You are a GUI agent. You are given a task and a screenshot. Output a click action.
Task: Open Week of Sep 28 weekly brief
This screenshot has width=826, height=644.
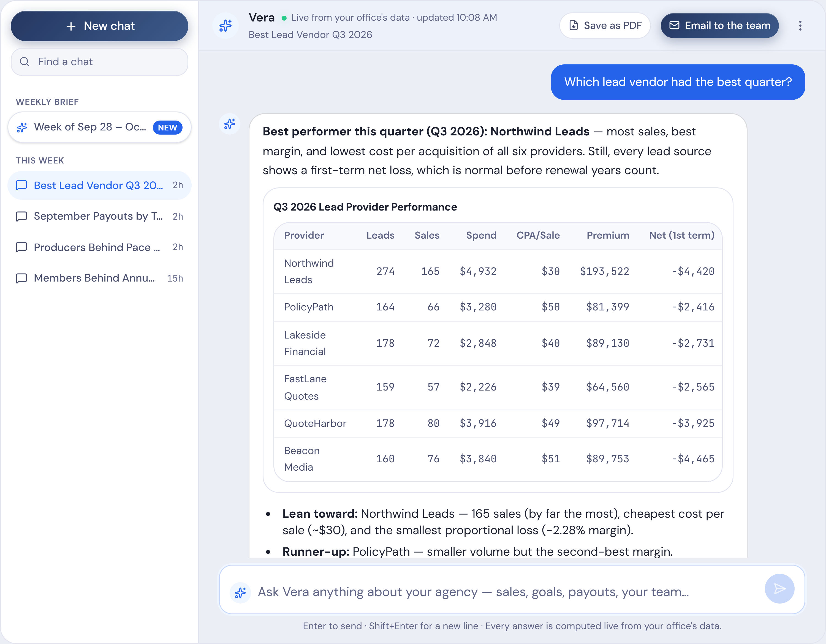[x=99, y=127]
